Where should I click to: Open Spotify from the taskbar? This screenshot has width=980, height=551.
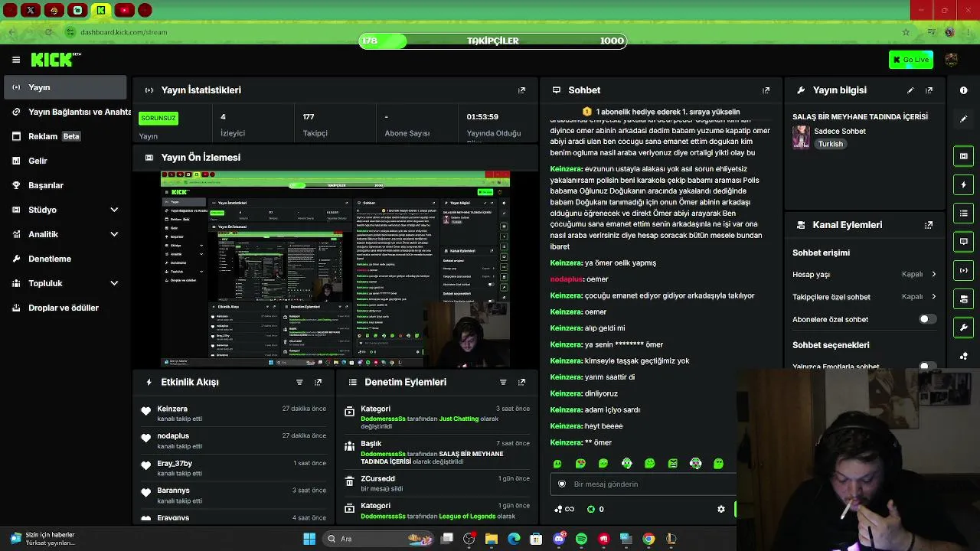581,539
